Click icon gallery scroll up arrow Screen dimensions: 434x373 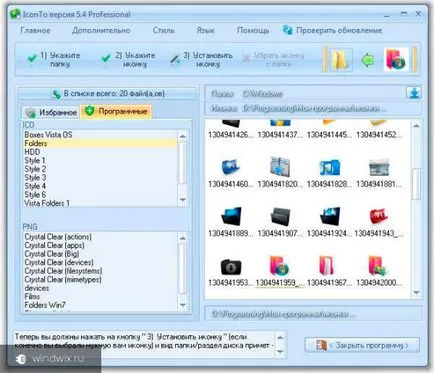pyautogui.click(x=416, y=126)
